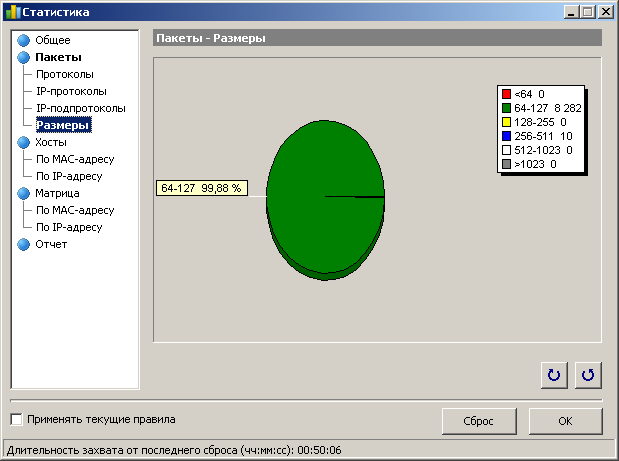This screenshot has width=619, height=461.
Task: Click the red <64 legend swatch
Action: point(506,94)
